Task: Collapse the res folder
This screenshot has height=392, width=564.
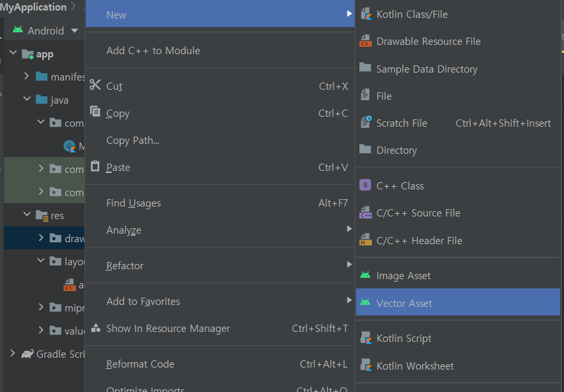Action: 27,215
